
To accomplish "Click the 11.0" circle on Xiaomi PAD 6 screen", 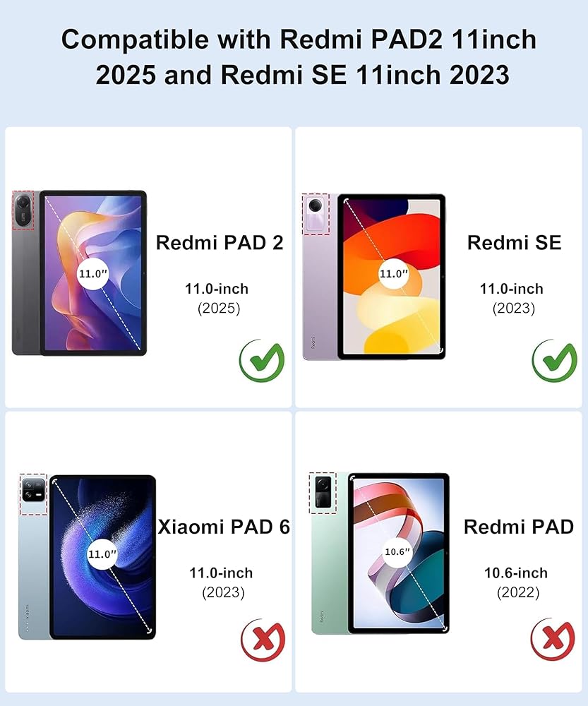I will click(x=102, y=554).
